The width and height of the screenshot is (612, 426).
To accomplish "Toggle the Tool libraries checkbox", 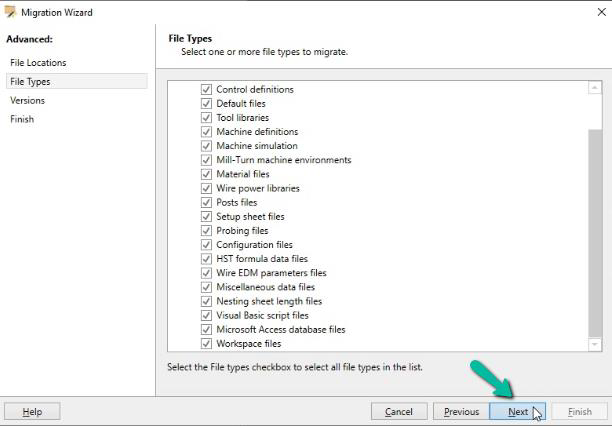I will pos(206,118).
